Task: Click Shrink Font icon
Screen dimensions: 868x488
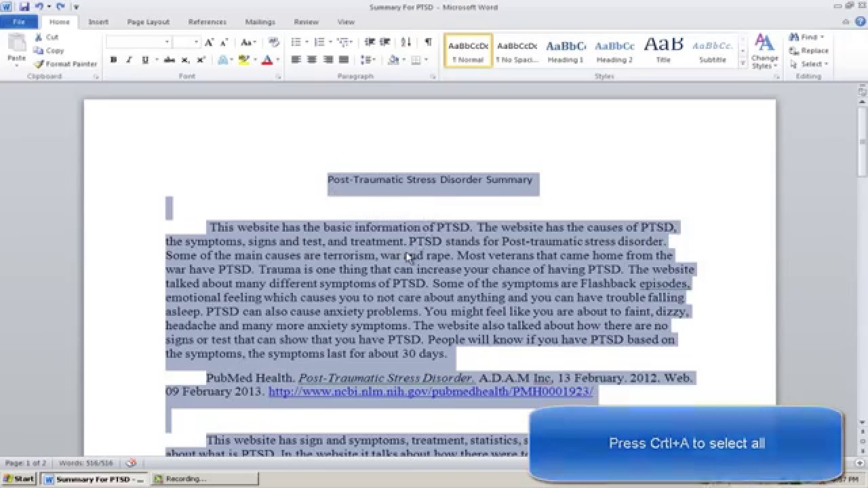Action: (224, 42)
